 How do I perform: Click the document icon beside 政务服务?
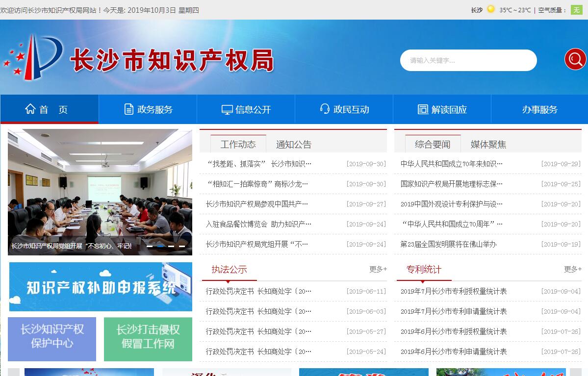coord(128,109)
